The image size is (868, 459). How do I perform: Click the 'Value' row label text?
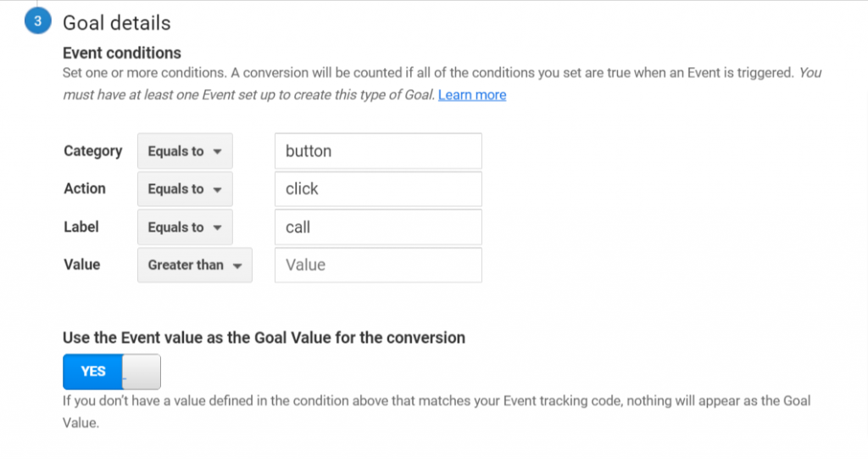pos(82,265)
